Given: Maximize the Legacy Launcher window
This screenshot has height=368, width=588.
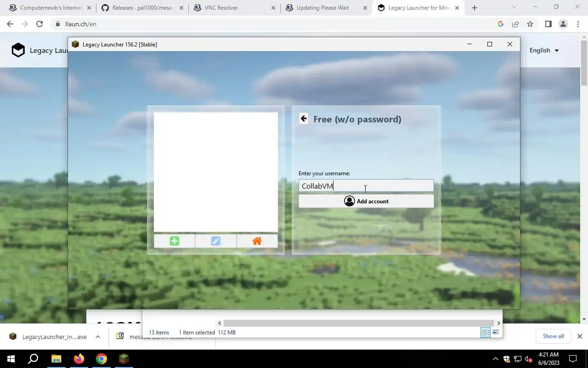Looking at the screenshot, I should tap(490, 44).
